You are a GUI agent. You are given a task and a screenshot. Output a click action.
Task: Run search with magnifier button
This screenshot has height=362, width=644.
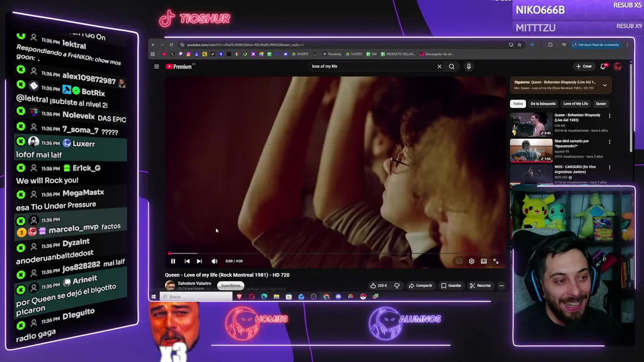(452, 66)
